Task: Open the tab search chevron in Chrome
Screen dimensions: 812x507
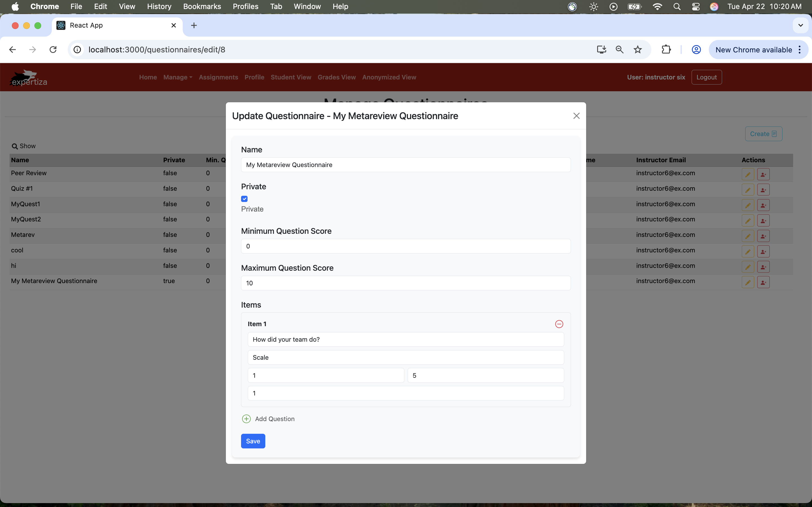Action: pyautogui.click(x=800, y=25)
